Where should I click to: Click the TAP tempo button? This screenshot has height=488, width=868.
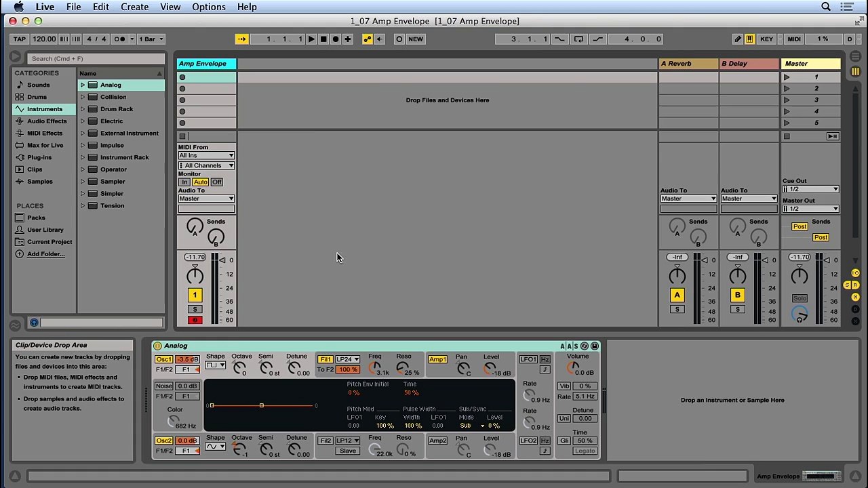coord(20,39)
